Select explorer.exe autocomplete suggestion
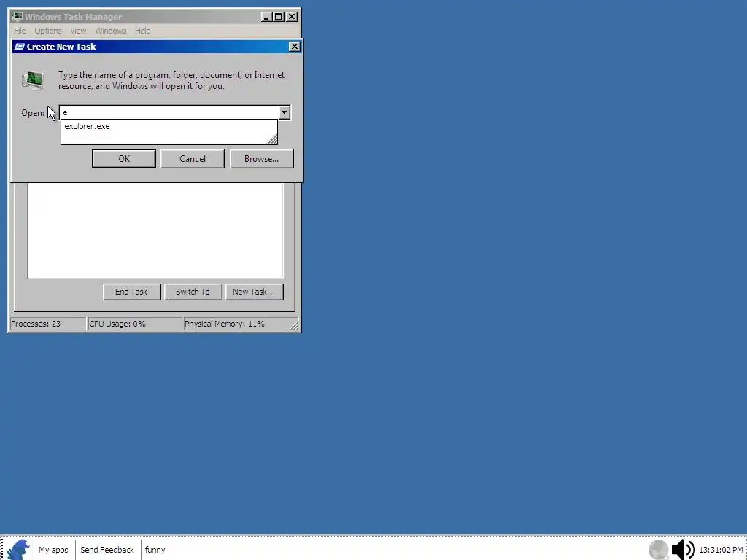747x560 pixels. 169,126
